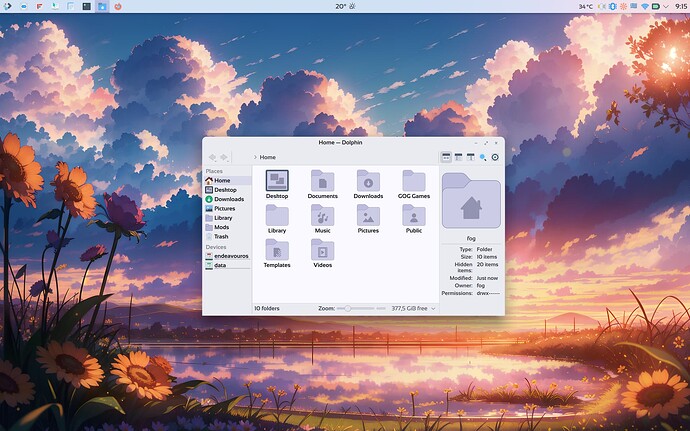
Task: Click the 'drwx------' permissions value
Action: tap(488, 293)
